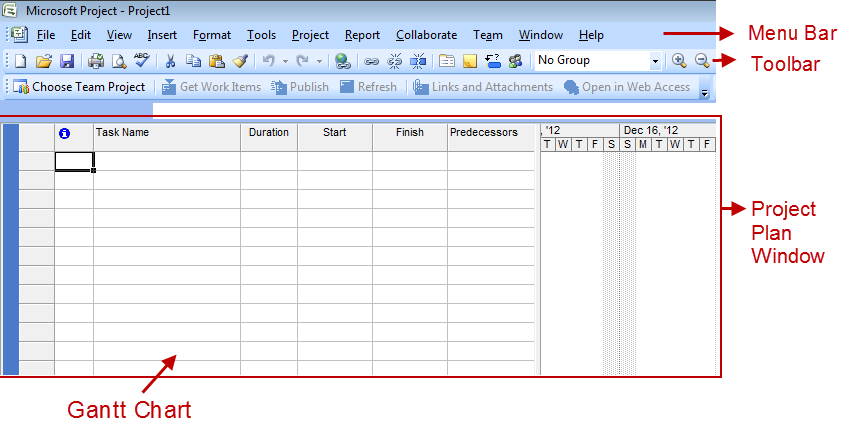Open the Help menu

coord(591,35)
